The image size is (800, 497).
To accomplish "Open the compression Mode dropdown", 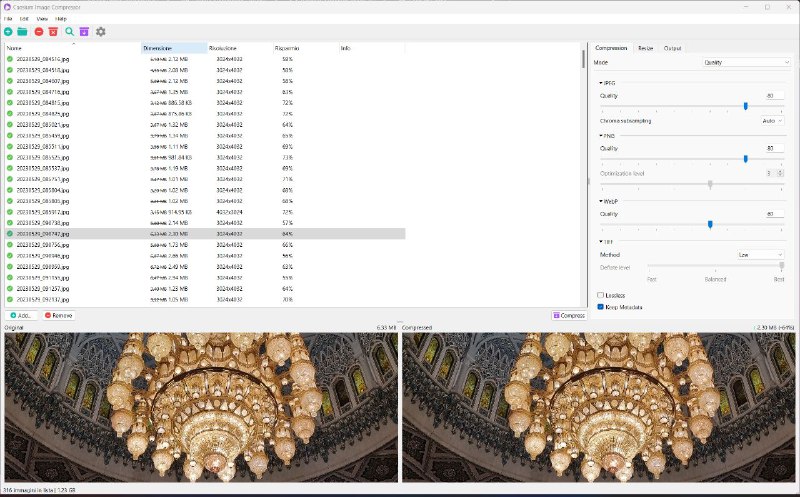I will [746, 62].
